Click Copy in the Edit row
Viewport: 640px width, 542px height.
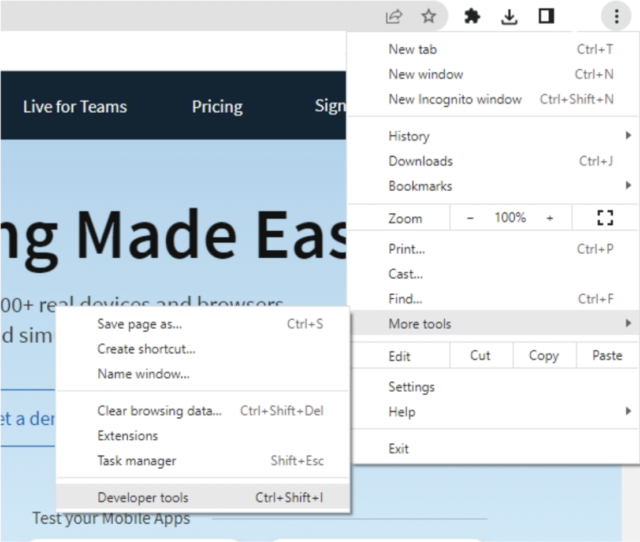click(544, 355)
